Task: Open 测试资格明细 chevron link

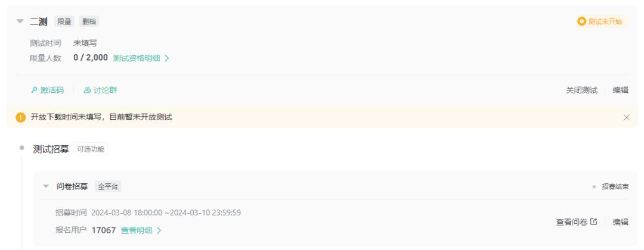Action: tap(141, 58)
